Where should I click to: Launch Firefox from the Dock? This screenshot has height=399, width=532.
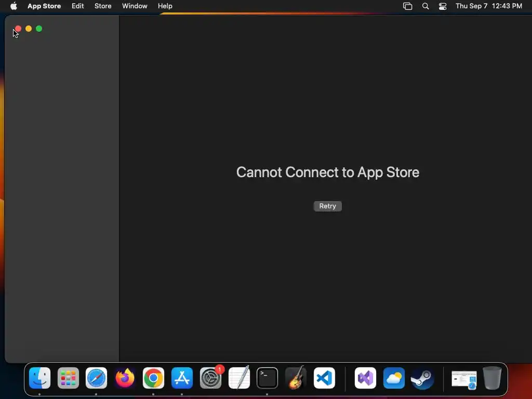125,378
